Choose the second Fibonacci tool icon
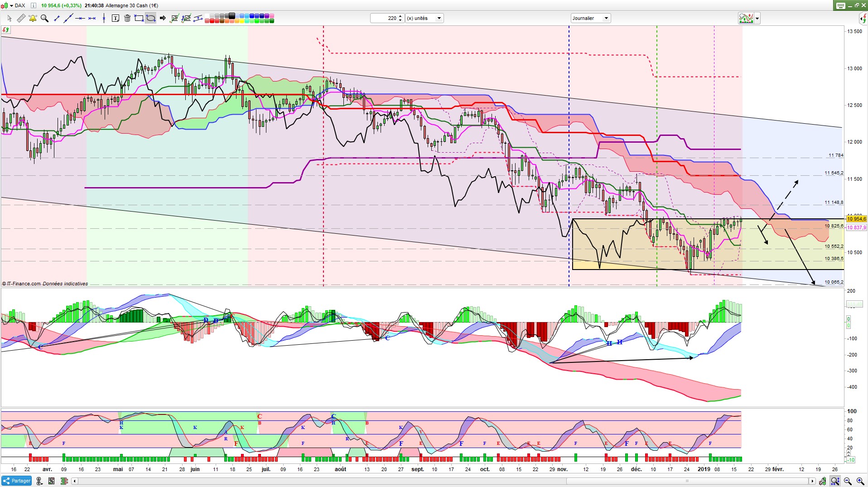Image resolution: width=868 pixels, height=487 pixels. 186,18
